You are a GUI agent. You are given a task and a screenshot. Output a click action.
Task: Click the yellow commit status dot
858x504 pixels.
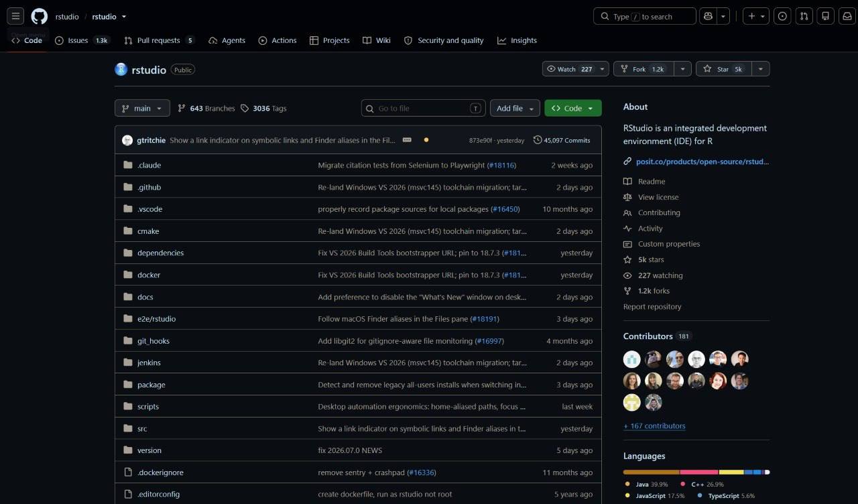[426, 140]
